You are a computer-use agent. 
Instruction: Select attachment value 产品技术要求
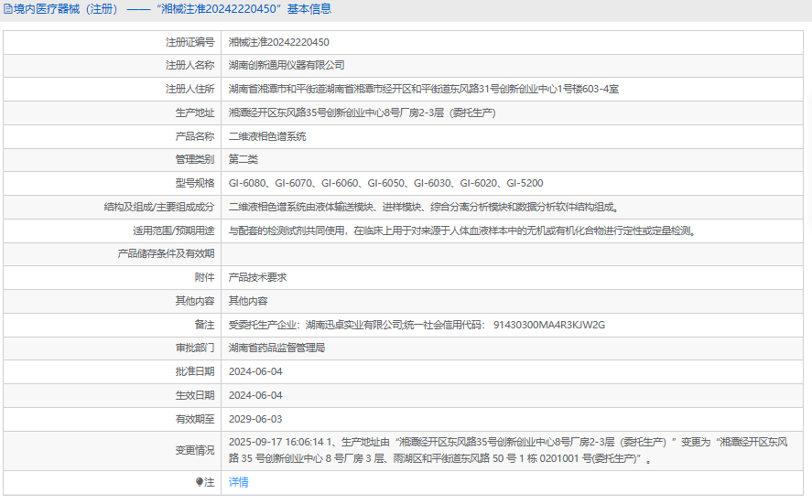258,277
